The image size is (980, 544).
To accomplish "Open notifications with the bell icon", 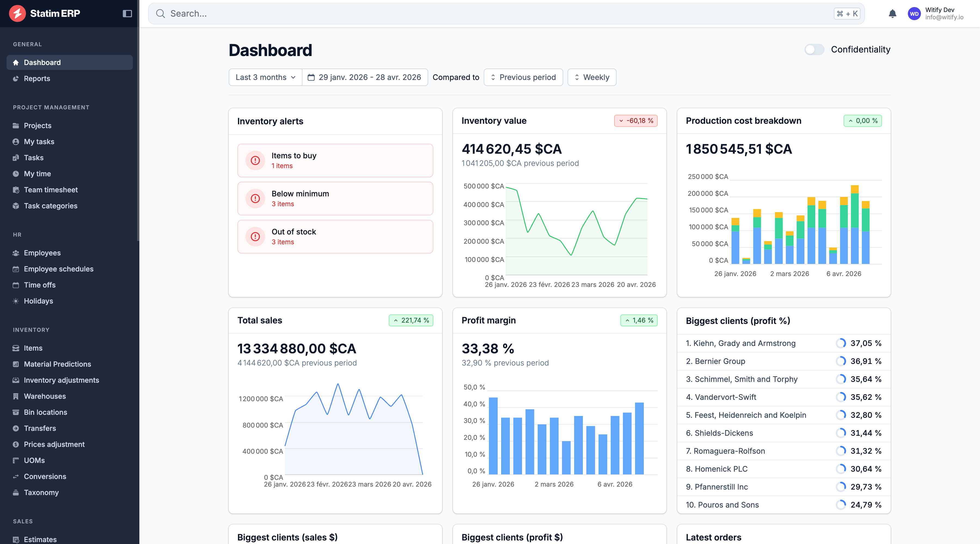I will click(893, 14).
